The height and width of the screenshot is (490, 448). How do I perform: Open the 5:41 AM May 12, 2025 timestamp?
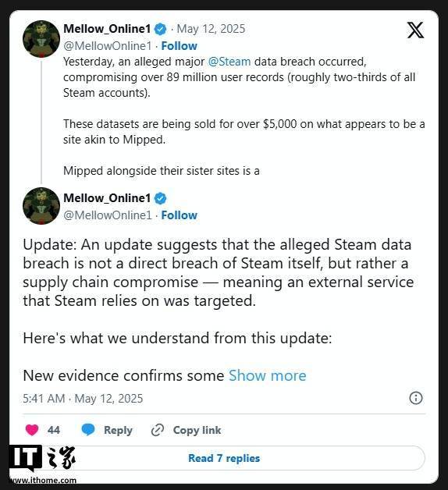point(83,399)
